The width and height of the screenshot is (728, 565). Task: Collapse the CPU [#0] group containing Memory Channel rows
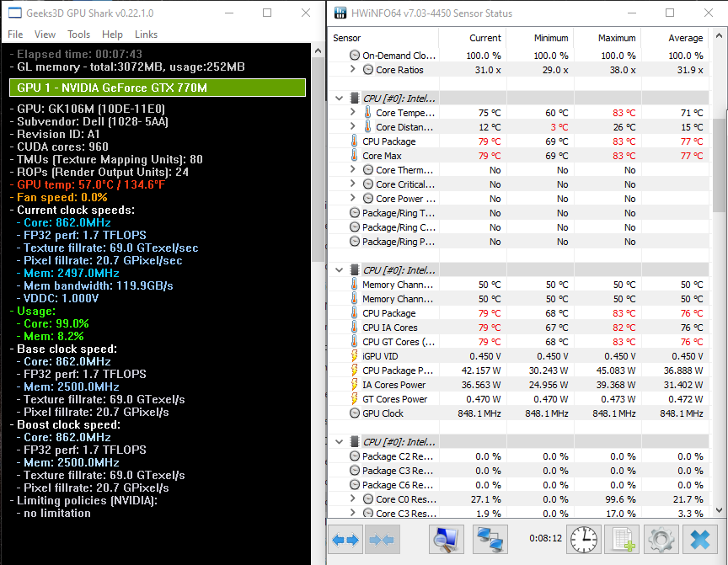point(339,270)
